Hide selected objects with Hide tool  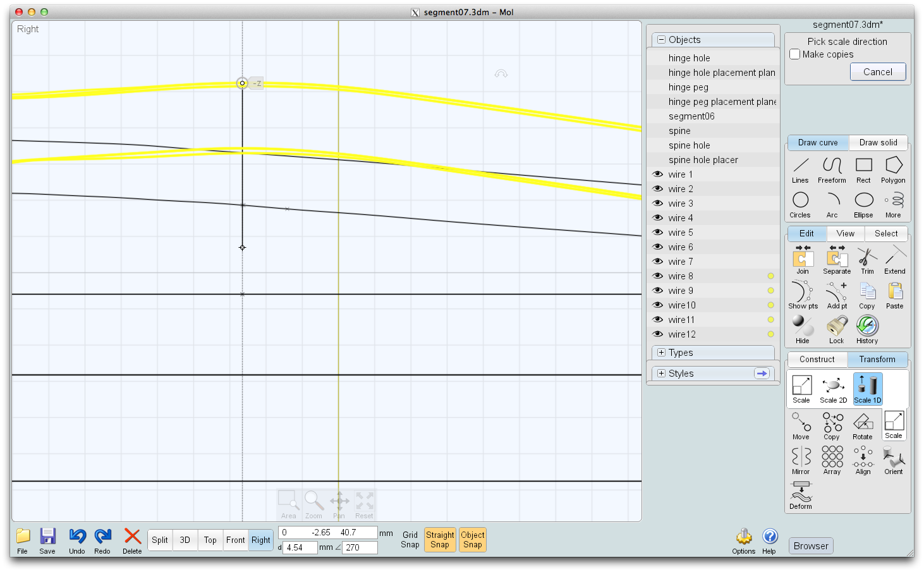click(803, 330)
